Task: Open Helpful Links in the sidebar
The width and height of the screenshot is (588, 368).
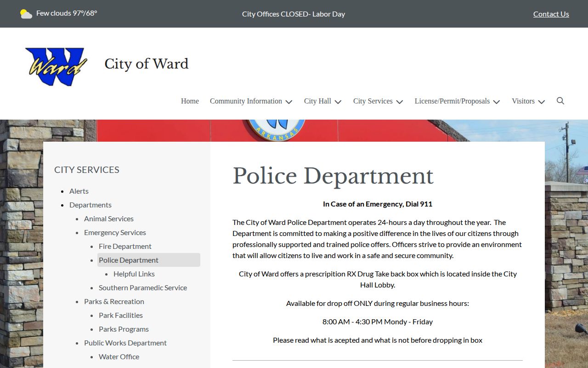Action: point(134,274)
